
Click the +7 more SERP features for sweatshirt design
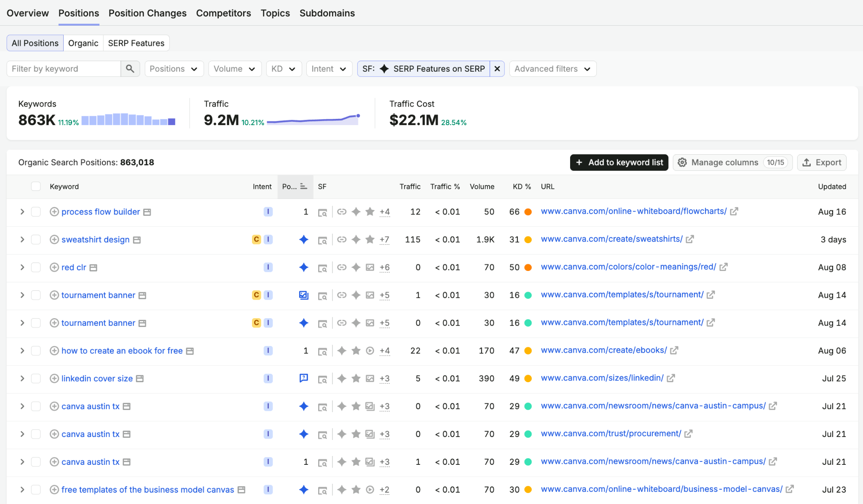[x=384, y=240]
